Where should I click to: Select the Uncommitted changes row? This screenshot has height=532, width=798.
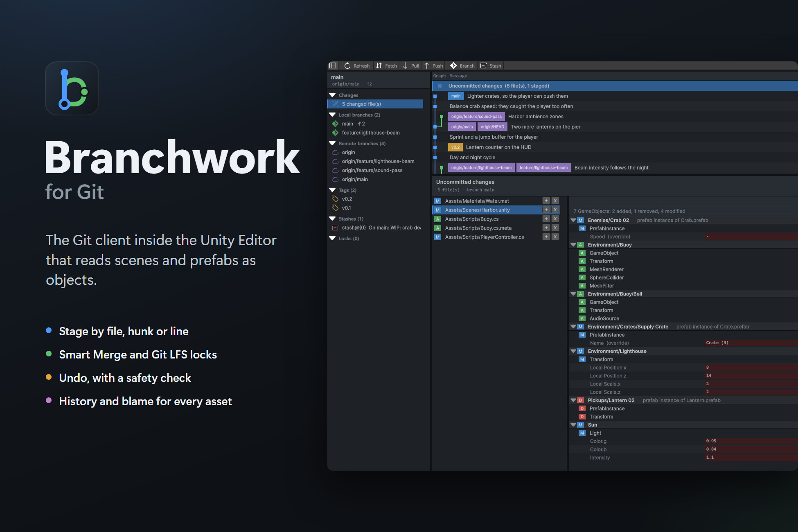tap(615, 86)
